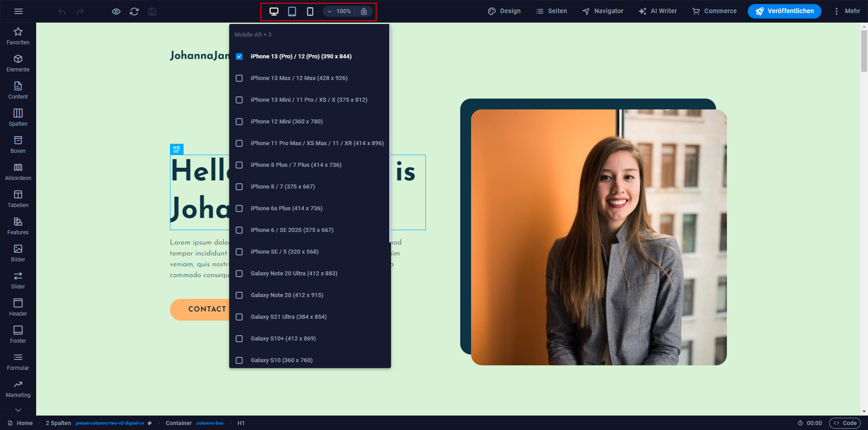The width and height of the screenshot is (868, 430).
Task: Open Akkordeon panel in sidebar
Action: pyautogui.click(x=18, y=172)
